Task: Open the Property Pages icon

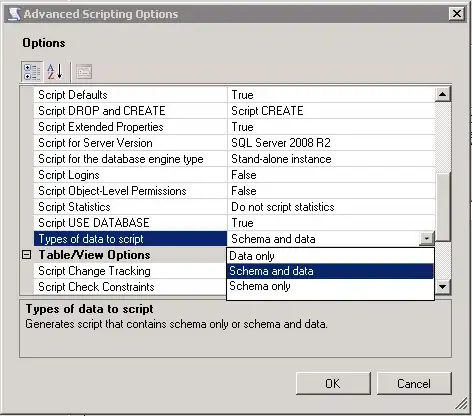Action: 84,72
